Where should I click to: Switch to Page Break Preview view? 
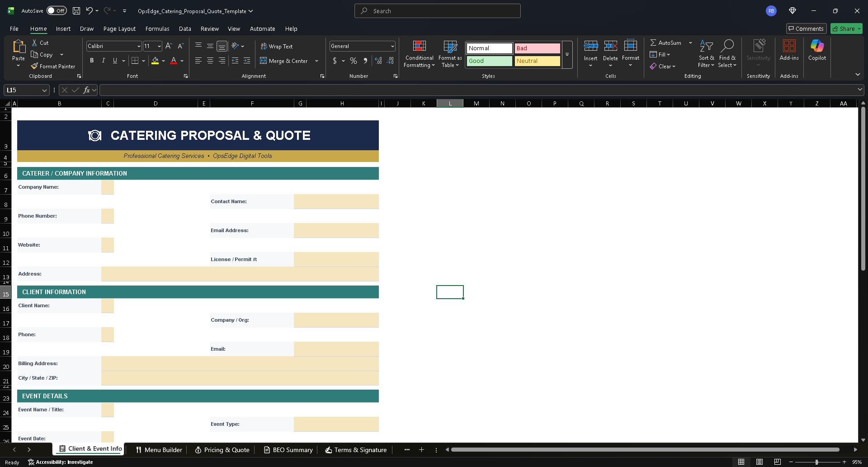click(x=777, y=462)
